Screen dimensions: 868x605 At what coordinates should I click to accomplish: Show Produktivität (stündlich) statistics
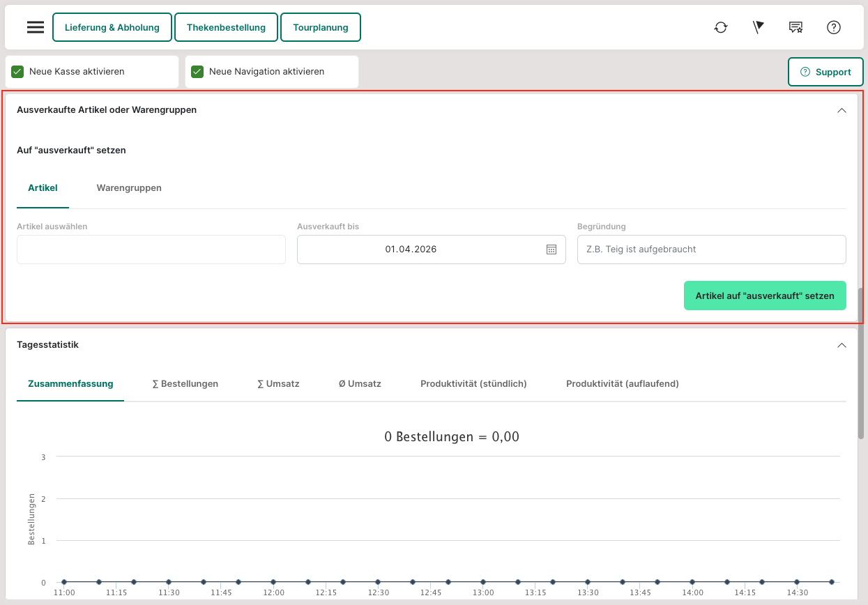point(473,384)
